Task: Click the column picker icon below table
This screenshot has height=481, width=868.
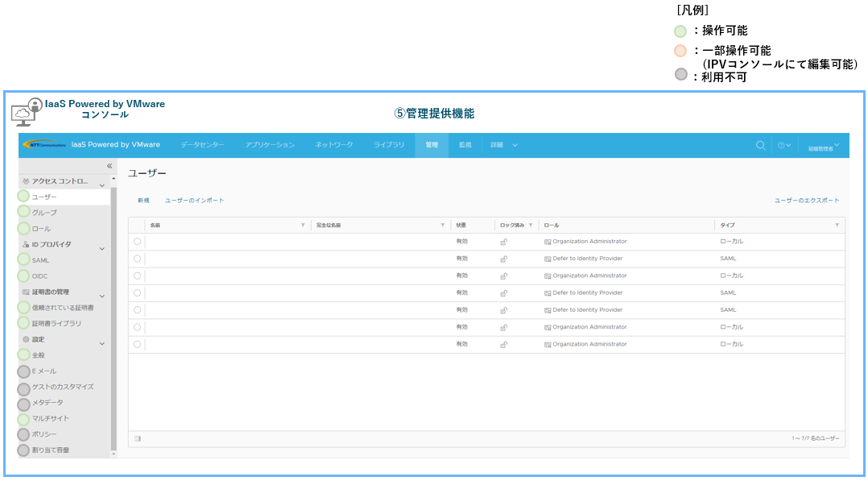Action: (138, 439)
